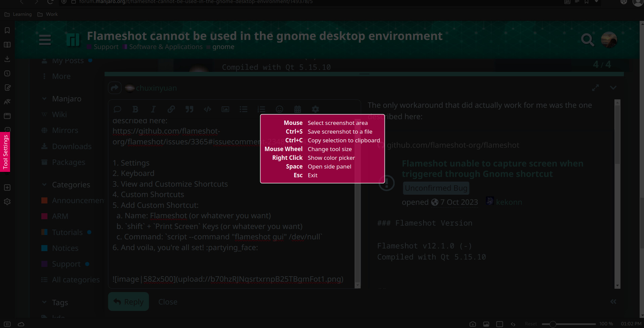Open Mirrors sidebar link
This screenshot has width=644, height=328.
click(x=65, y=130)
